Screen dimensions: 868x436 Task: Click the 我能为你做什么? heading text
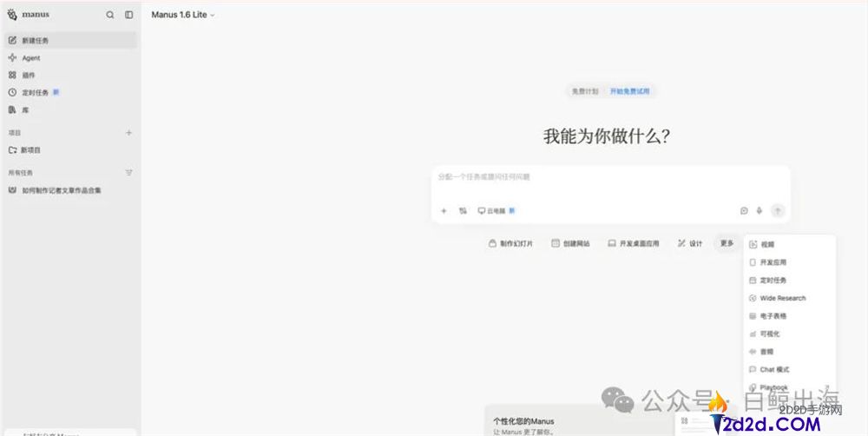pos(607,136)
